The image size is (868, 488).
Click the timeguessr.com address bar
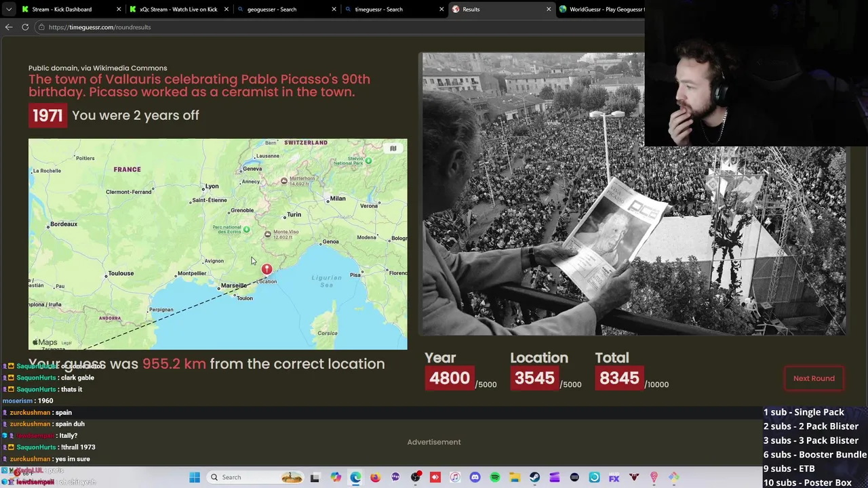pyautogui.click(x=339, y=27)
